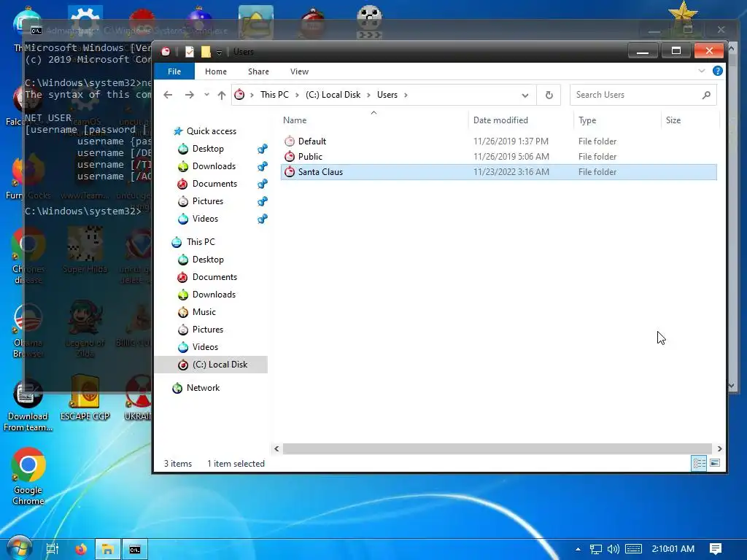The image size is (747, 560).
Task: Open Videos under This PC
Action: point(205,347)
